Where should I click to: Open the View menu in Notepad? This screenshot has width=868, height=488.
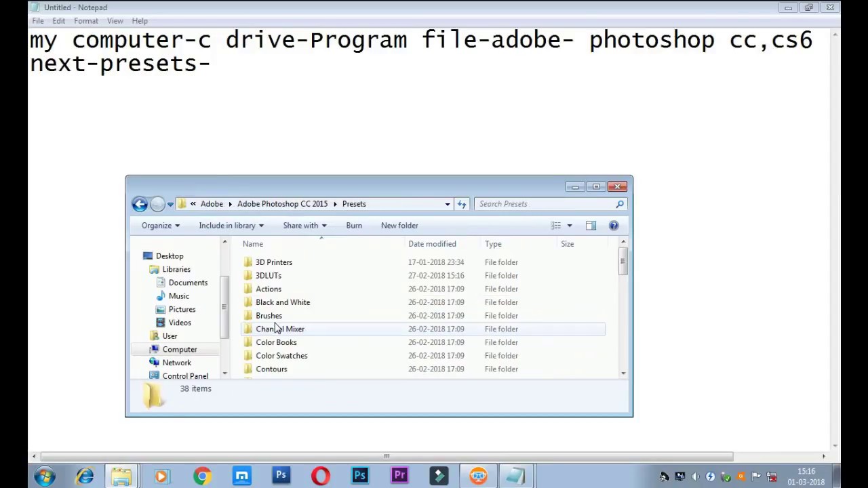pos(115,21)
